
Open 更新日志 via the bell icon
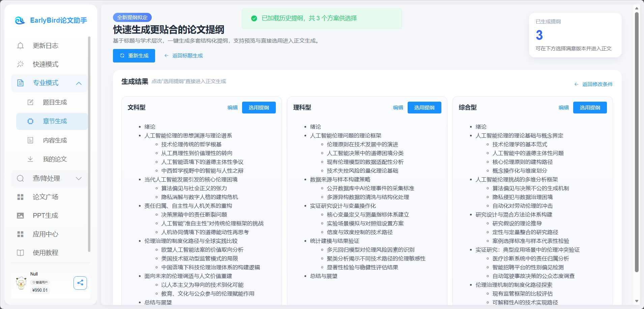pyautogui.click(x=20, y=45)
